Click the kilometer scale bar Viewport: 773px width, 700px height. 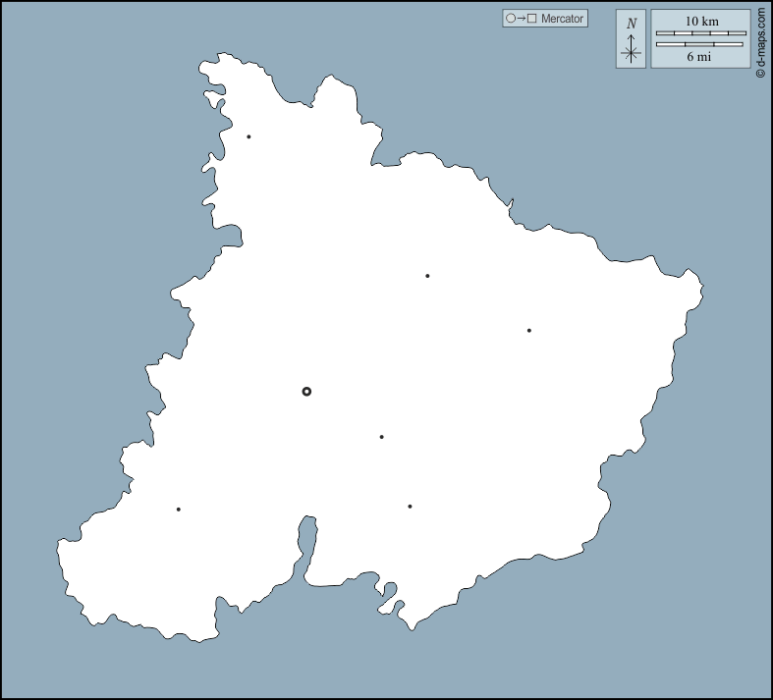pos(700,33)
